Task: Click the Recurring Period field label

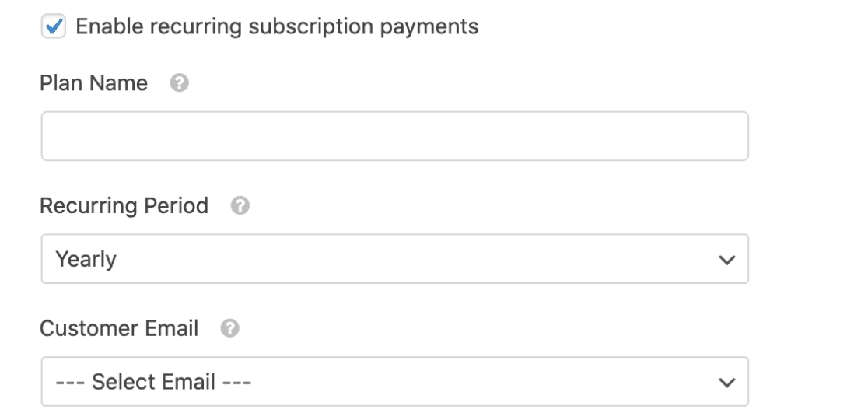Action: pyautogui.click(x=124, y=205)
